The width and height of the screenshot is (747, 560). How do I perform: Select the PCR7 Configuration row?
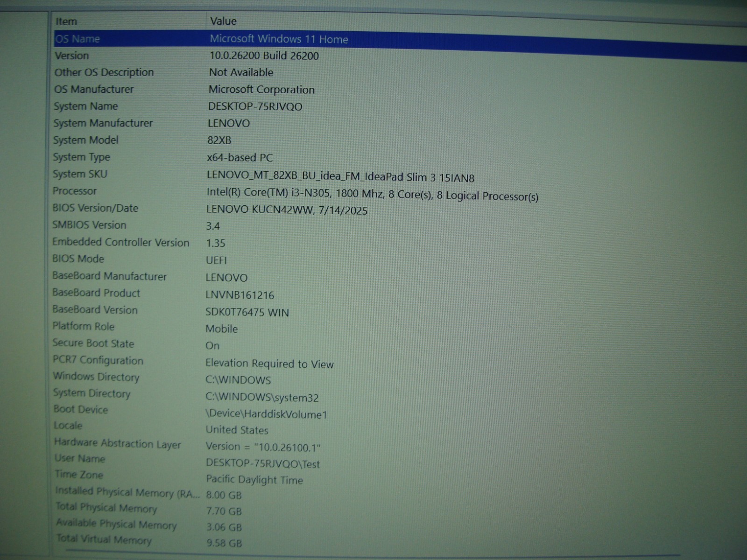click(98, 360)
